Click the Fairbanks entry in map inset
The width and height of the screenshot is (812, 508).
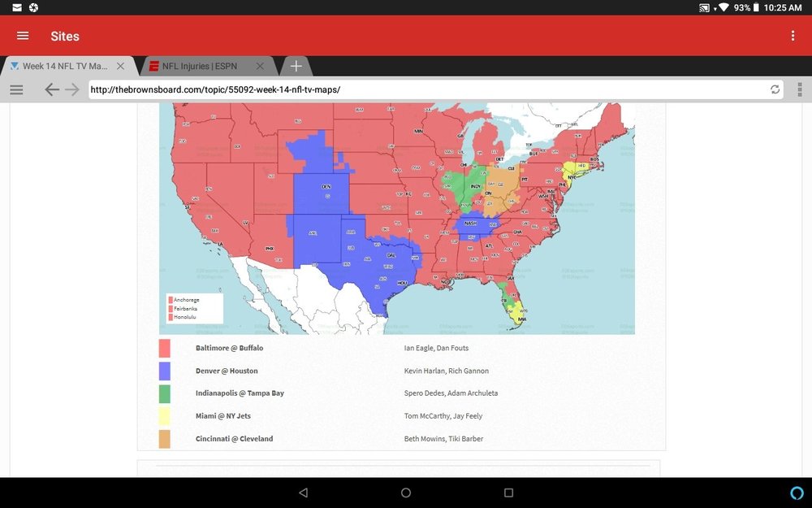[x=182, y=309]
